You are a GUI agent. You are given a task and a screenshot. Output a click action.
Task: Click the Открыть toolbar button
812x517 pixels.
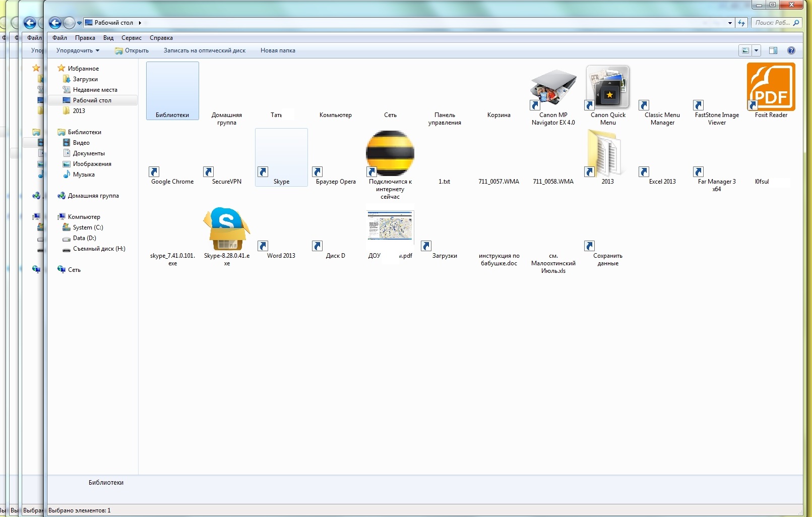[132, 50]
